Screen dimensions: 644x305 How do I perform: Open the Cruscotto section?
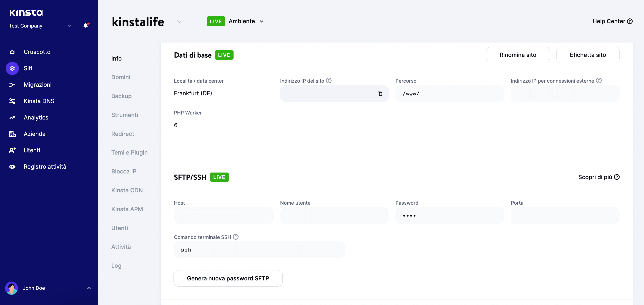click(x=37, y=52)
